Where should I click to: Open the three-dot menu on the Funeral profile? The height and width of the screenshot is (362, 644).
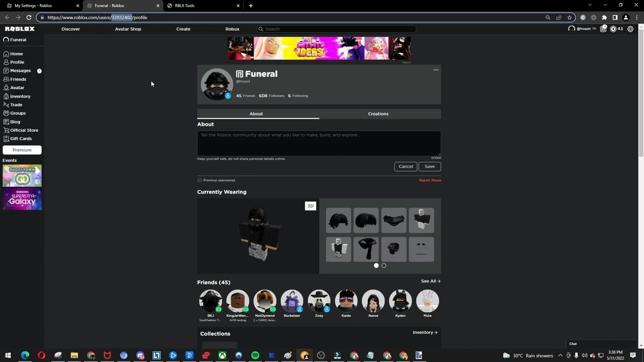click(436, 70)
